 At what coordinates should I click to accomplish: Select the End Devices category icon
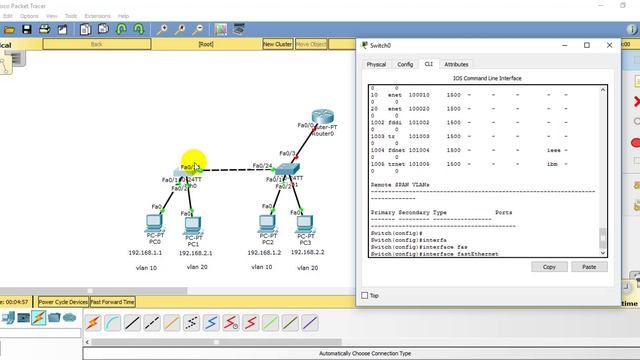coord(23,318)
